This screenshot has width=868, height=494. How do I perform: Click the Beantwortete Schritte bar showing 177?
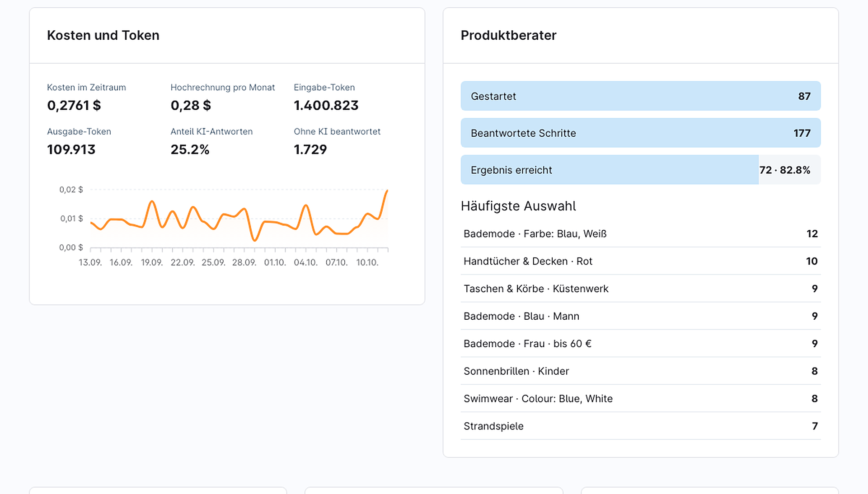[640, 133]
